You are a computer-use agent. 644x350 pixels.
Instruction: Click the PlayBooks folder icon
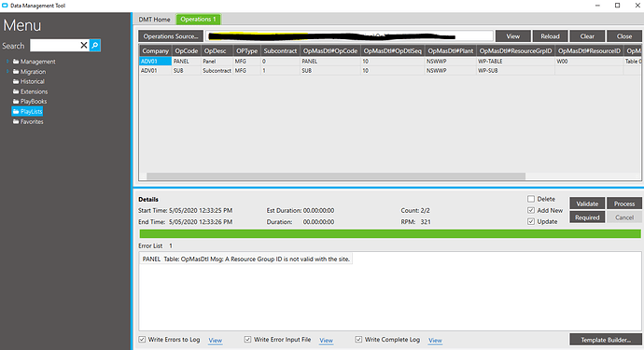[16, 102]
